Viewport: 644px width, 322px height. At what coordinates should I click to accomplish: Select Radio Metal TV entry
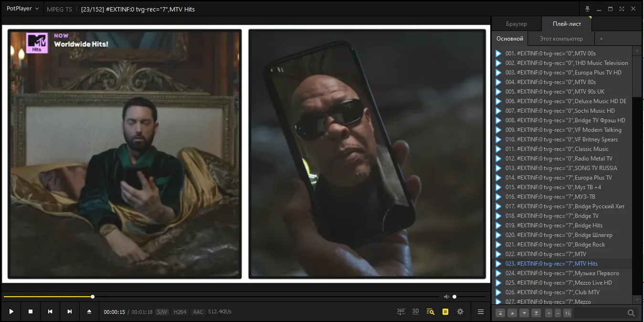click(562, 159)
